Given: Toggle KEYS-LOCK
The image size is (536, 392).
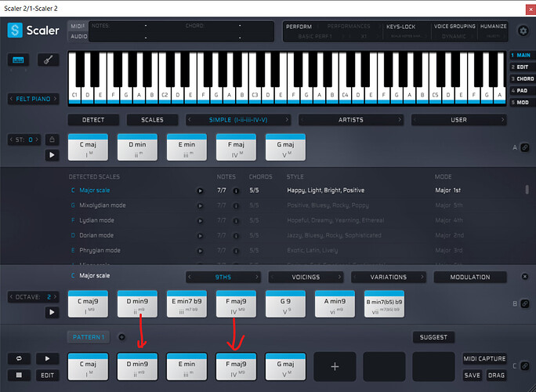Looking at the screenshot, I should click(400, 27).
